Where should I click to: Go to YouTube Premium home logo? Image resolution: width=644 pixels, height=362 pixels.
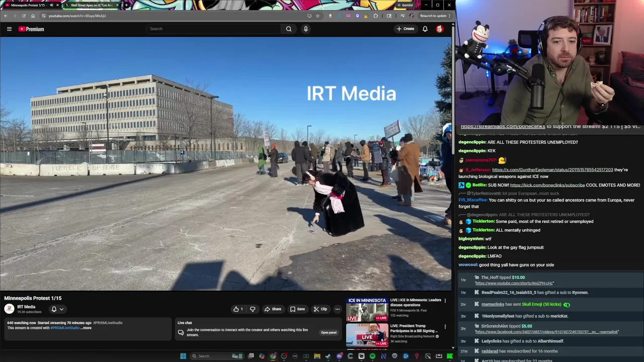(x=31, y=29)
